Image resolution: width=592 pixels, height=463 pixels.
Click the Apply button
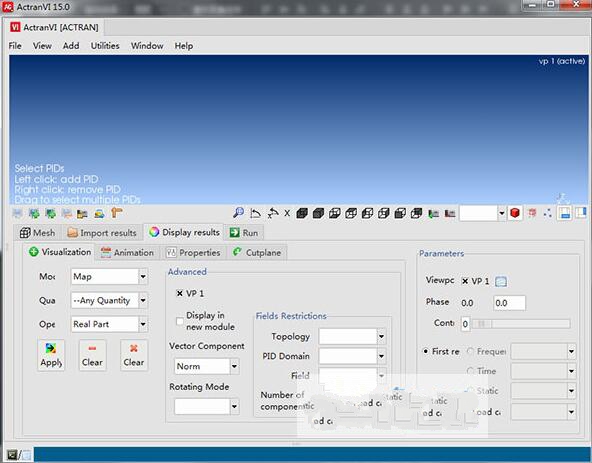tap(51, 355)
